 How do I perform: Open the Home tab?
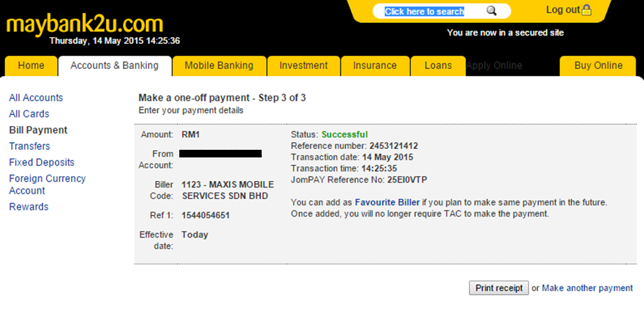(31, 65)
